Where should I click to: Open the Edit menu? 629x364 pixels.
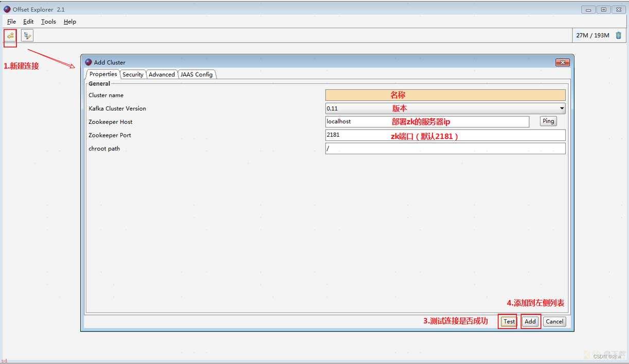[x=28, y=22]
